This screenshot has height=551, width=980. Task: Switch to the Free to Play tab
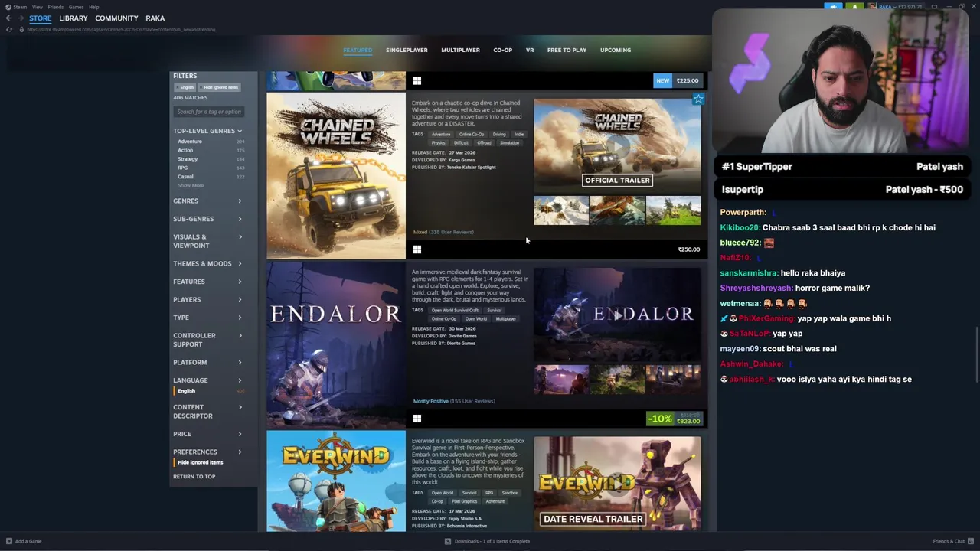pyautogui.click(x=567, y=50)
